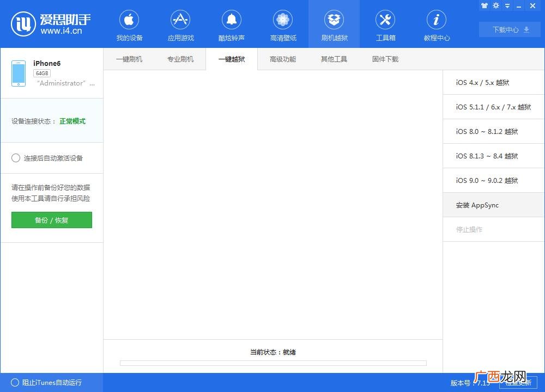Viewport: 545px width, 392px height.
Task: Open 下载中心 download button
Action: 510,29
